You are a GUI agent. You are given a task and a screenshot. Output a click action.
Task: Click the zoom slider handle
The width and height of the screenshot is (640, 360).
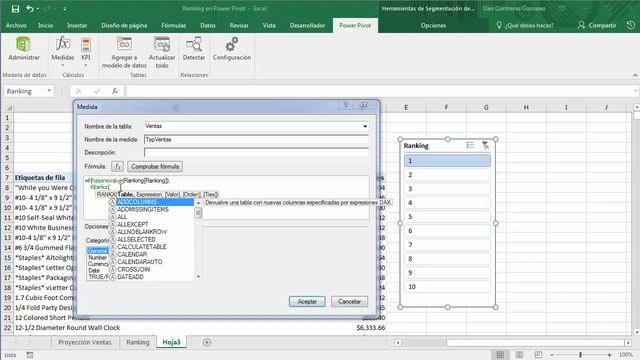[x=580, y=355]
